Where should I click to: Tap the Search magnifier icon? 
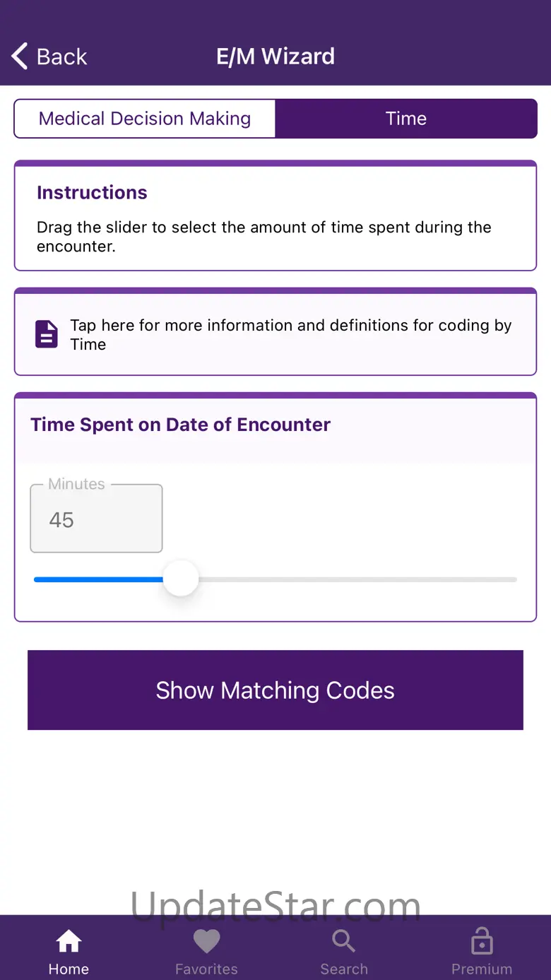tap(344, 941)
